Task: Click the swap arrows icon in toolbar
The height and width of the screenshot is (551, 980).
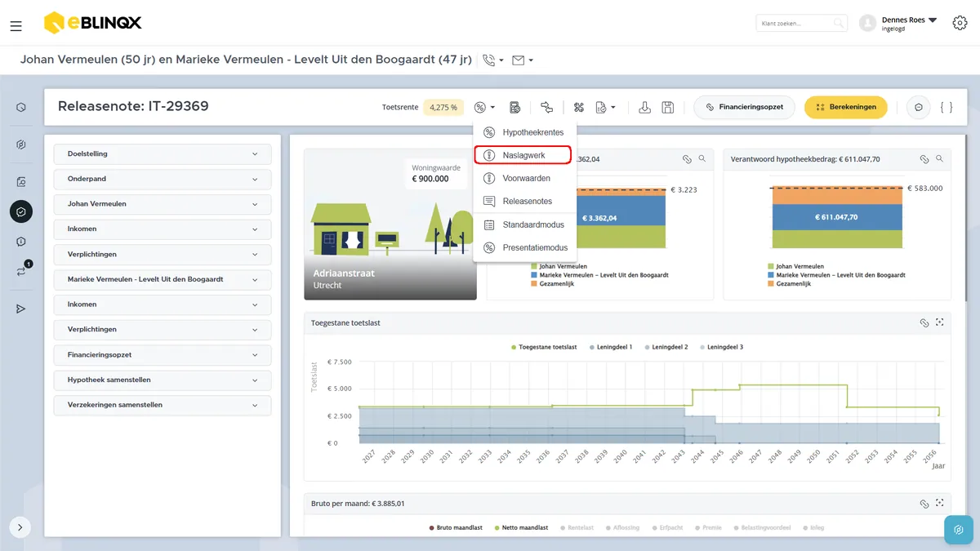Action: tap(546, 107)
